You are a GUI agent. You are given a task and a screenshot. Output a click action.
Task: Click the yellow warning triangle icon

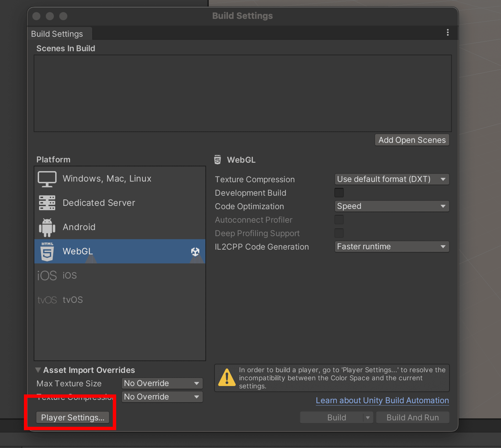point(227,377)
